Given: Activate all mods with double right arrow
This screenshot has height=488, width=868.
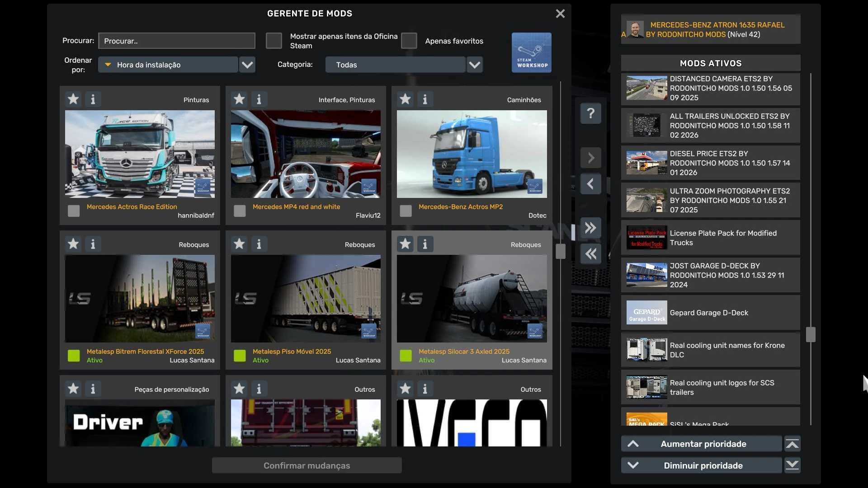Looking at the screenshot, I should click(x=590, y=228).
